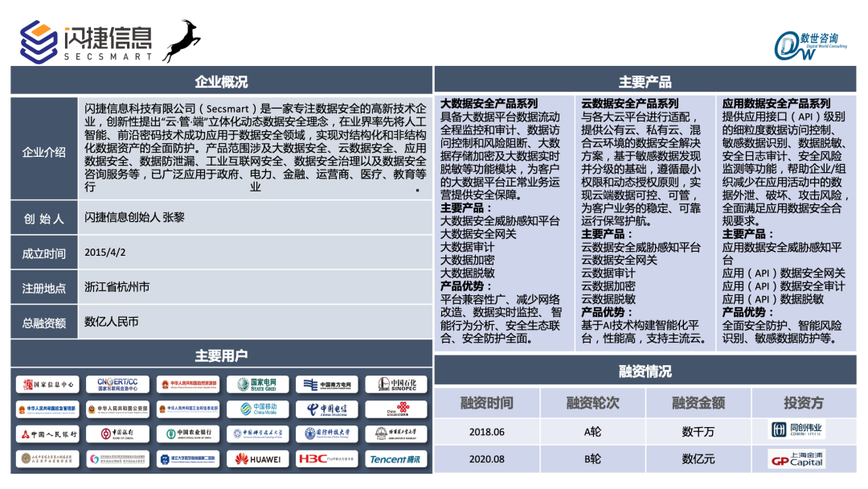868x489 pixels.
Task: Click the B轮 round cell
Action: point(592,459)
